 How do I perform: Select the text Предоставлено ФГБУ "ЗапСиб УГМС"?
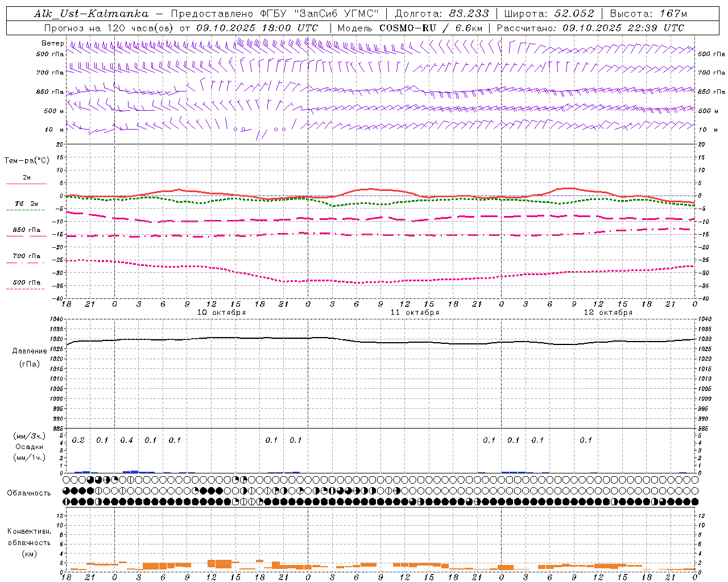coord(275,14)
